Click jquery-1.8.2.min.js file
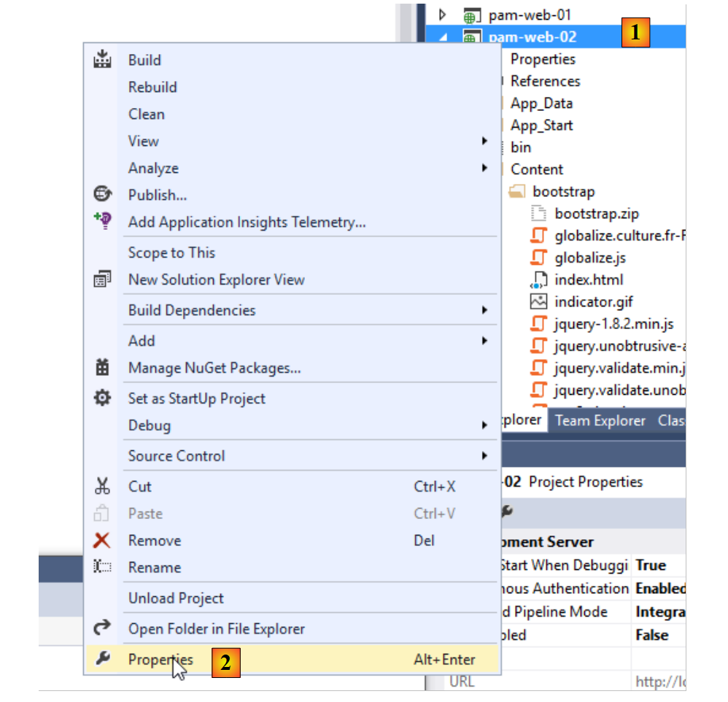Screen dimensions: 728x702 (x=613, y=323)
